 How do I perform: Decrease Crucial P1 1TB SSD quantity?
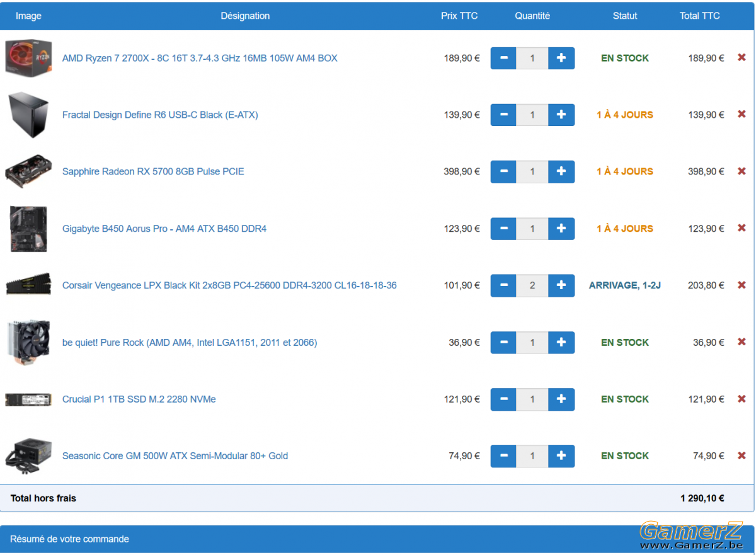pos(503,399)
